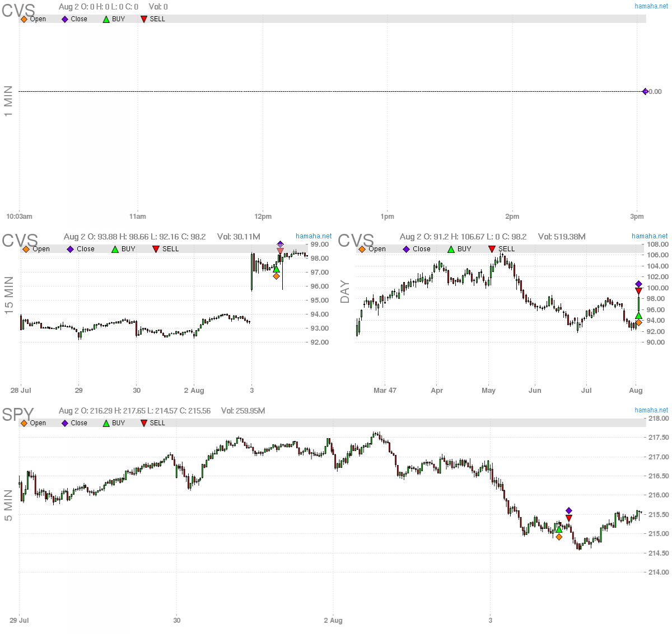Select the green buy marker on CVS DAY candles
Screen dimensions: 672x634
pyautogui.click(x=638, y=316)
